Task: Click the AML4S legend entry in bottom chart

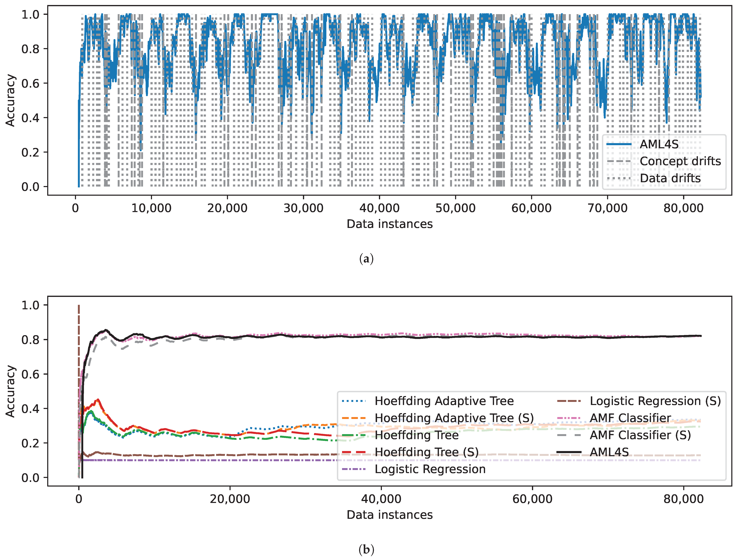Action: (x=609, y=452)
